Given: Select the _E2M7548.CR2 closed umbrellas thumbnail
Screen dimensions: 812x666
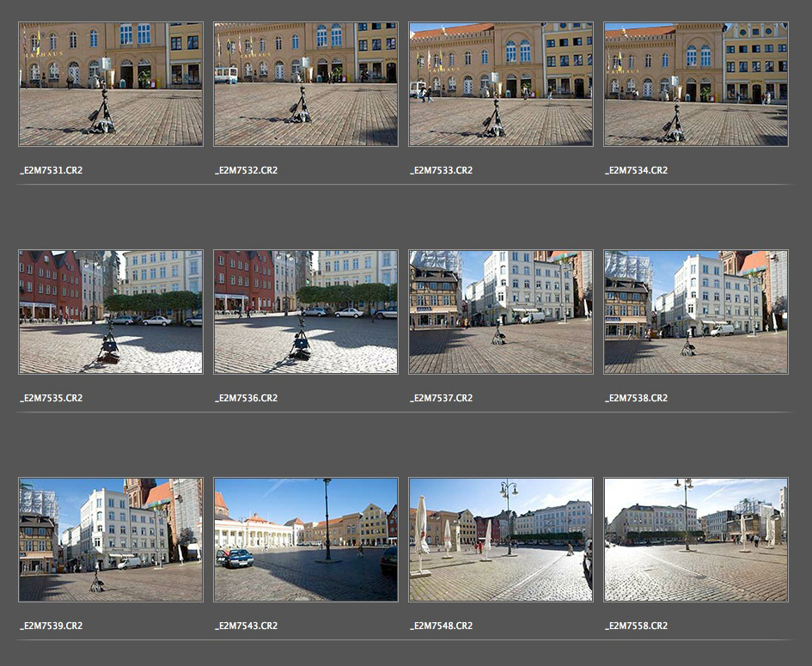Looking at the screenshot, I should tap(501, 540).
